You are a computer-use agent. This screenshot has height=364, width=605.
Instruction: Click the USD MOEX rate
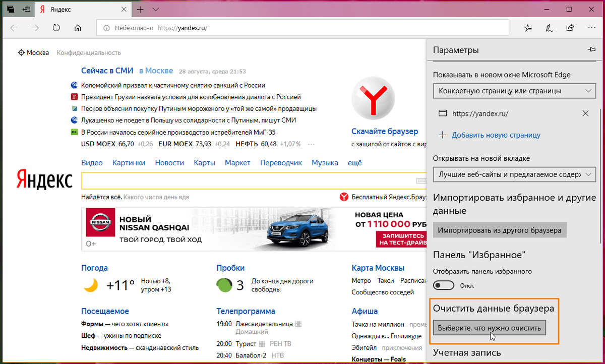point(117,144)
